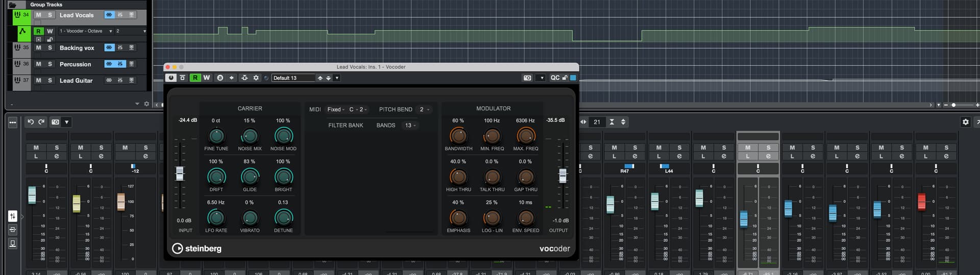The height and width of the screenshot is (275, 980).
Task: Mute the Lead Vocals track
Action: click(38, 15)
